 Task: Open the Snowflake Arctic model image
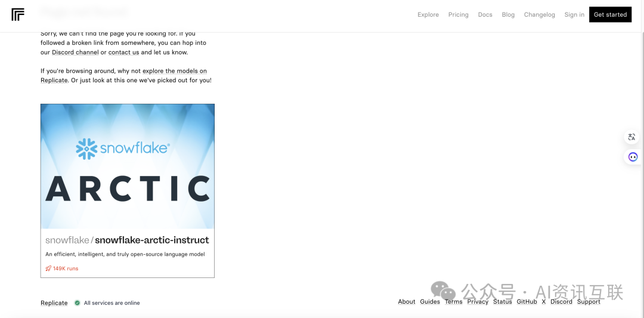click(x=128, y=166)
